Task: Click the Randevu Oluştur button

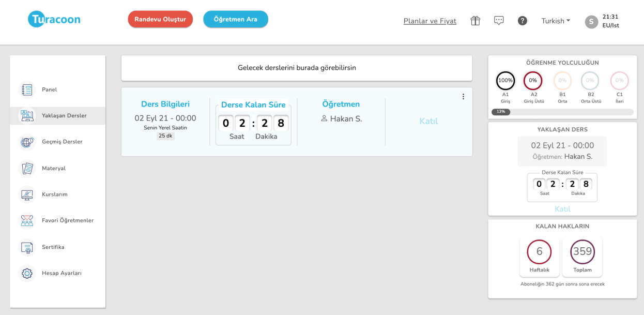Action: (160, 19)
